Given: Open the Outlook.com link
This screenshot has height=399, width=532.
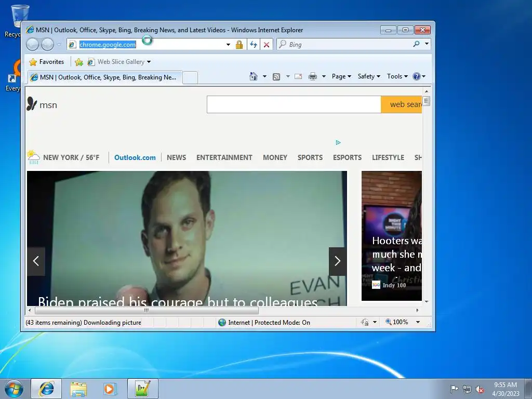Looking at the screenshot, I should coord(135,157).
